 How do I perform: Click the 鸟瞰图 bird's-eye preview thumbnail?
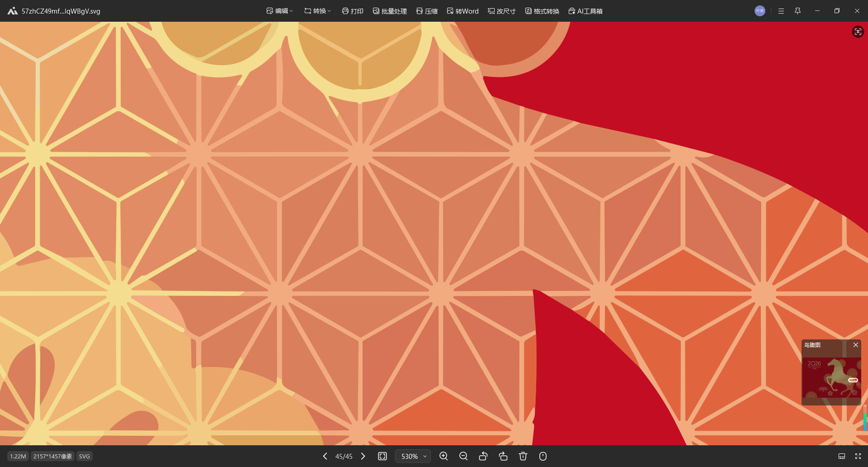pyautogui.click(x=831, y=378)
